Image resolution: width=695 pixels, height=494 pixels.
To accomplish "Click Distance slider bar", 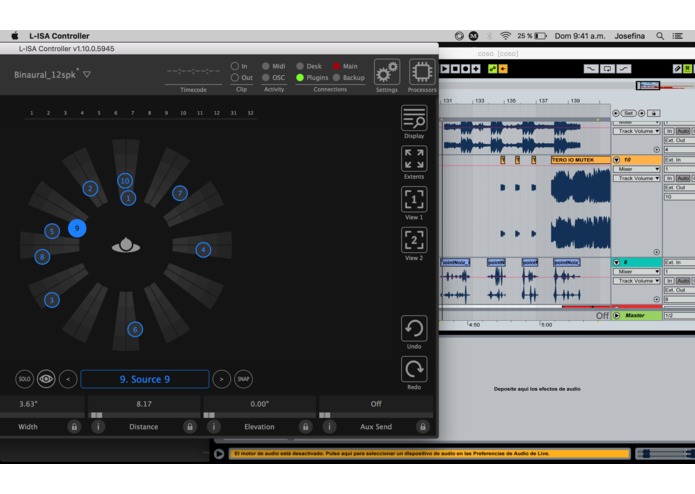I will point(144,415).
